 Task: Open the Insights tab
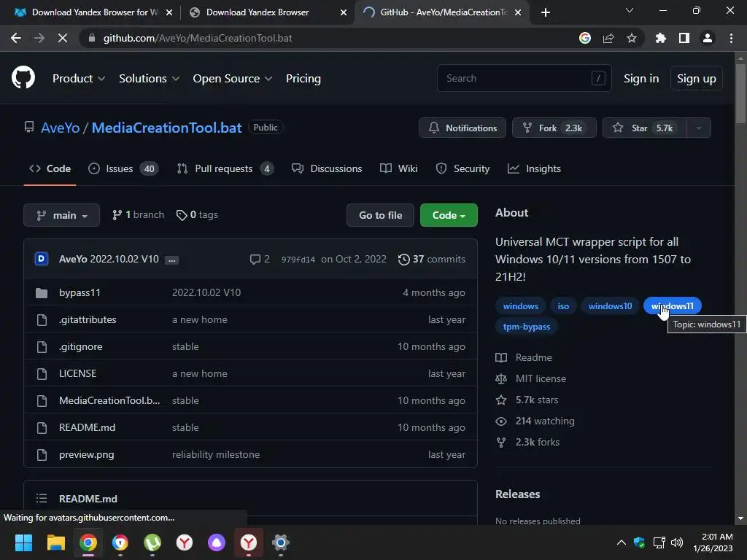(534, 168)
